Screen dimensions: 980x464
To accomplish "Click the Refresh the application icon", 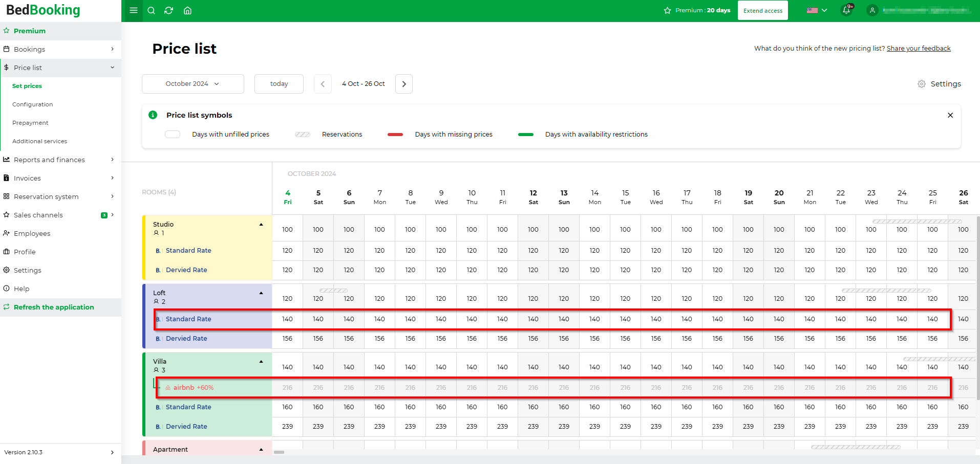I will [6, 307].
